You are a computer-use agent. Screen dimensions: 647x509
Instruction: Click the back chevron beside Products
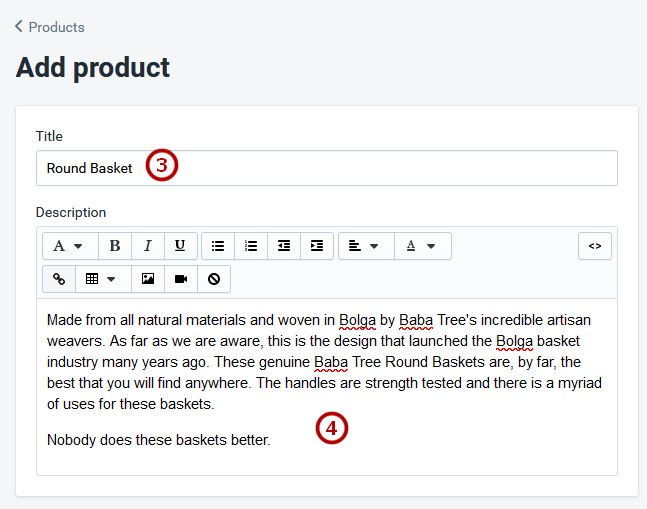(x=19, y=26)
